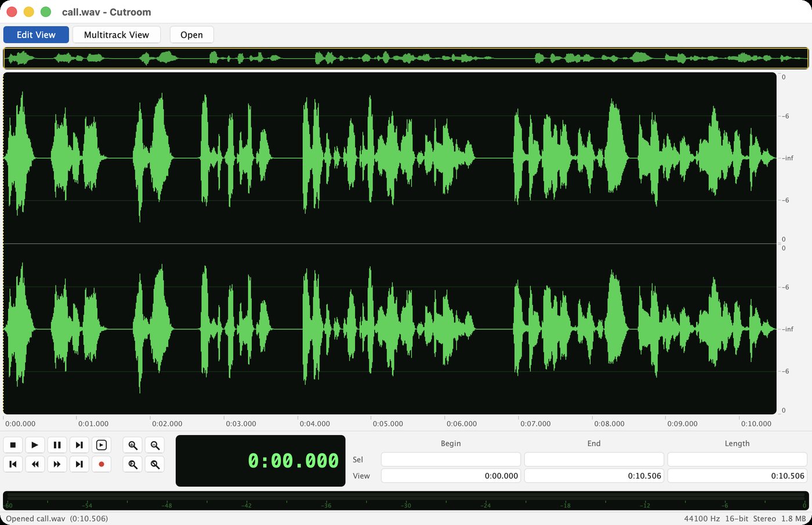Screen dimensions: 812x525
Task: Click the 0:01.000 mark on the time ruler
Action: click(x=93, y=424)
